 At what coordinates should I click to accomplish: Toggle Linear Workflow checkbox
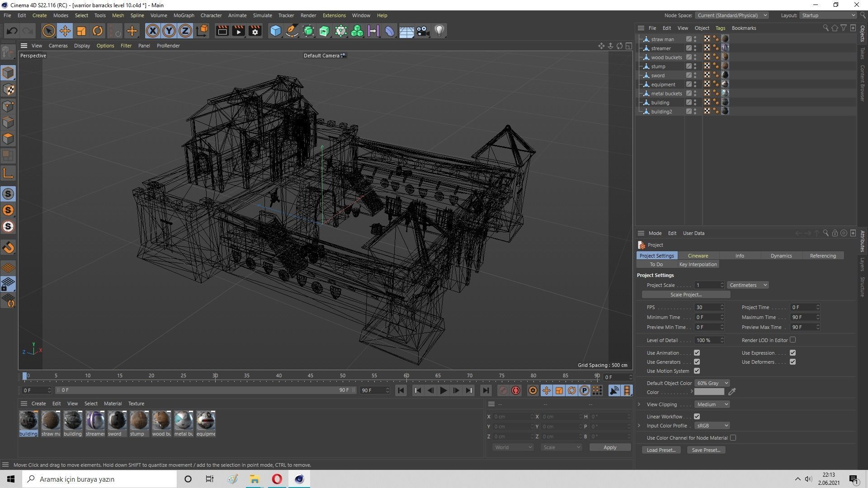coord(697,417)
